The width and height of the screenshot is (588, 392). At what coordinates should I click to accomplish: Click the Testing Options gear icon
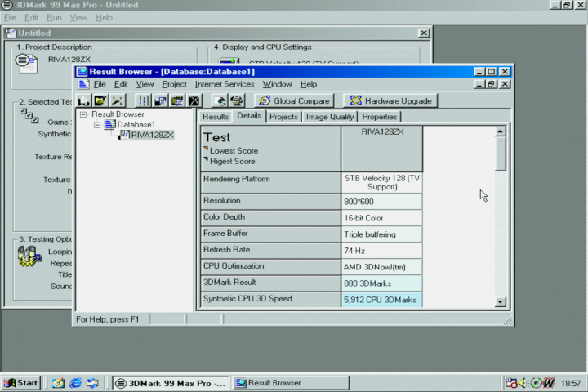click(28, 257)
